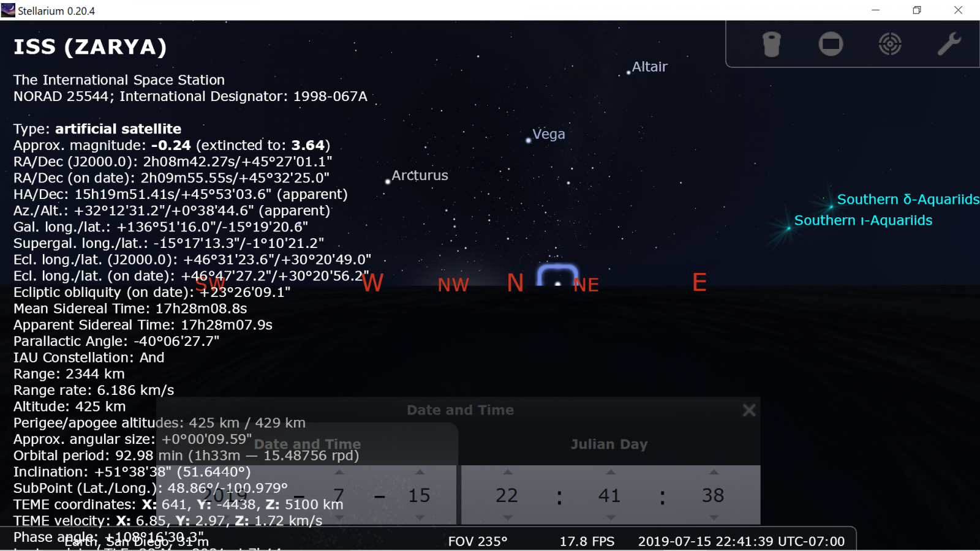Select the star Vega
Viewport: 980px width, 551px height.
[529, 140]
